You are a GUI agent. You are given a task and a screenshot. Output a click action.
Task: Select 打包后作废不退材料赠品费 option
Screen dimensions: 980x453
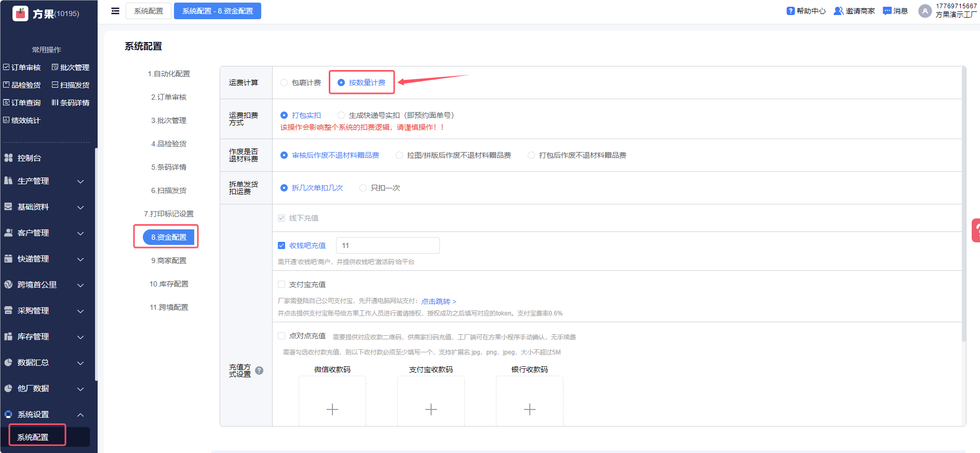[x=531, y=155]
